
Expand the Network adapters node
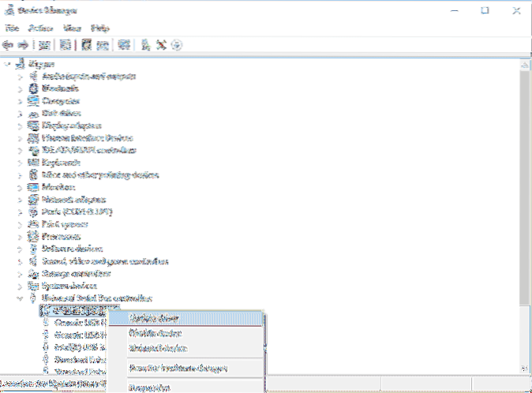pyautogui.click(x=21, y=201)
